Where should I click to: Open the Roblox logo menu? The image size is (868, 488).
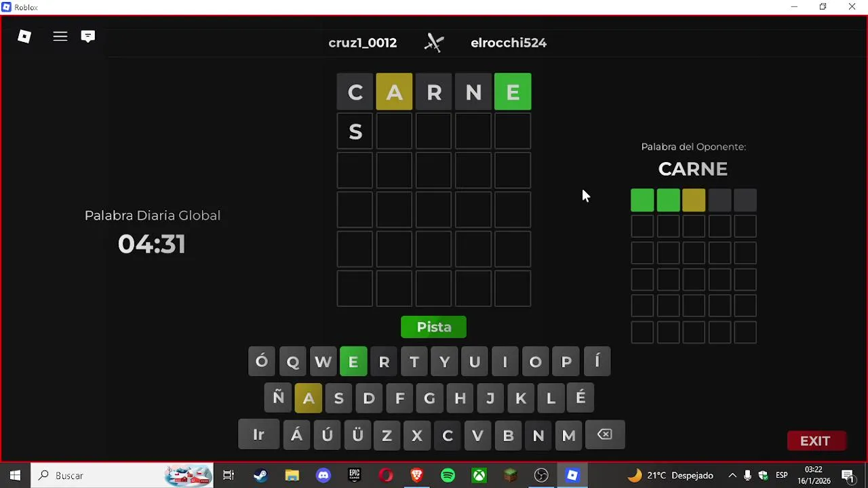click(x=24, y=37)
